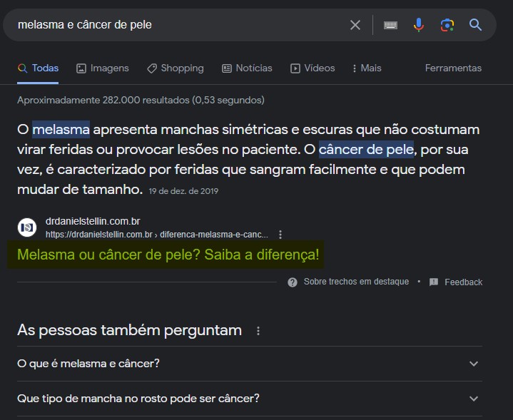The image size is (513, 420).
Task: Open the Notícias tab
Action: click(247, 68)
